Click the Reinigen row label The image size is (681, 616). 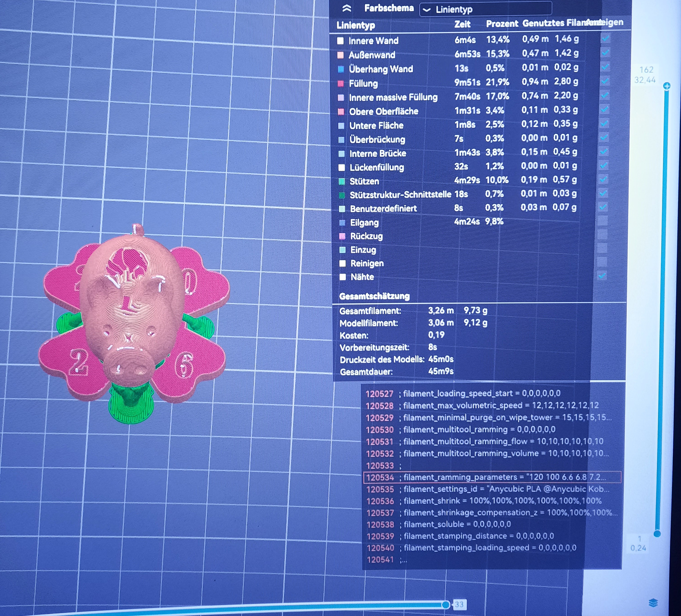[x=367, y=263]
